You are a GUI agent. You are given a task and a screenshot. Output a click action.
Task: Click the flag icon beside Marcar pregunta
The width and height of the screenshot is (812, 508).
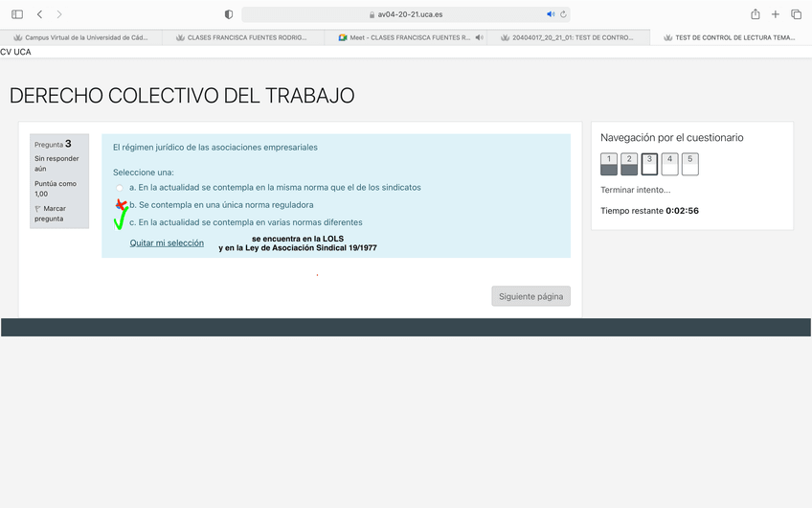click(37, 208)
